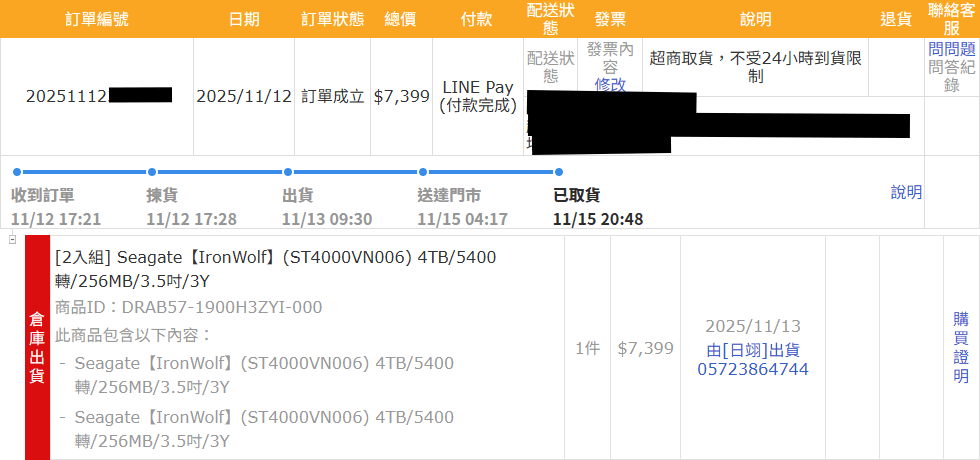980x460 pixels.
Task: Click the 送達門市 progress dot
Action: [423, 172]
